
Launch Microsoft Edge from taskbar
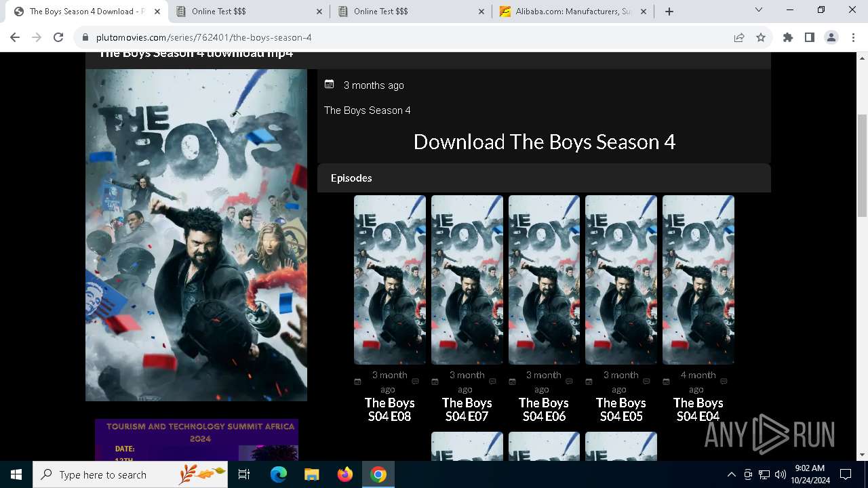279,474
